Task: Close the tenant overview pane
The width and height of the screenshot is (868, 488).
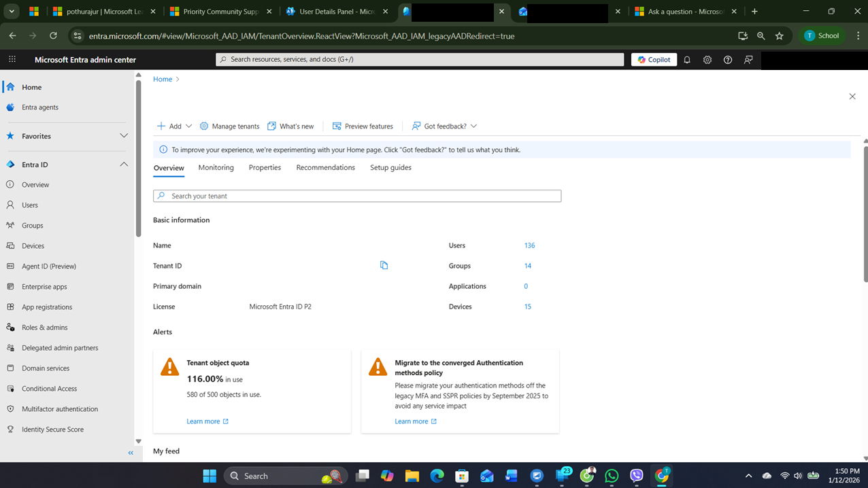Action: [852, 97]
